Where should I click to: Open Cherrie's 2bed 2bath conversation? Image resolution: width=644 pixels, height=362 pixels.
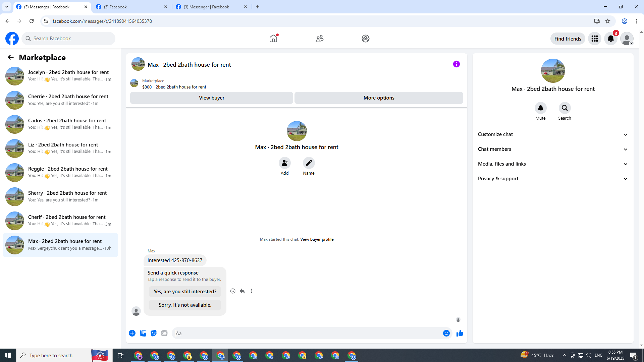pos(60,100)
